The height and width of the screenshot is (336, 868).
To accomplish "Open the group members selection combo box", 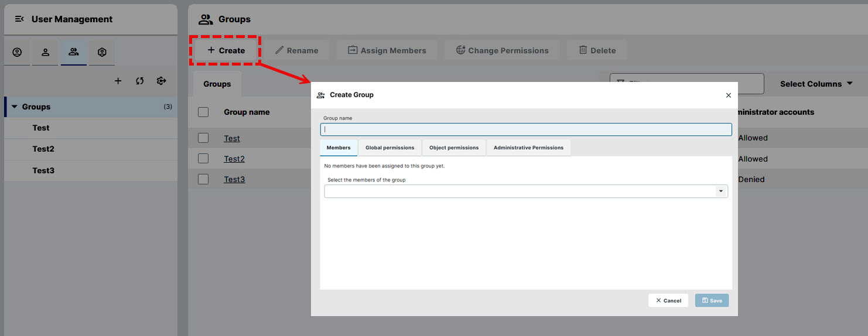I will 526,191.
